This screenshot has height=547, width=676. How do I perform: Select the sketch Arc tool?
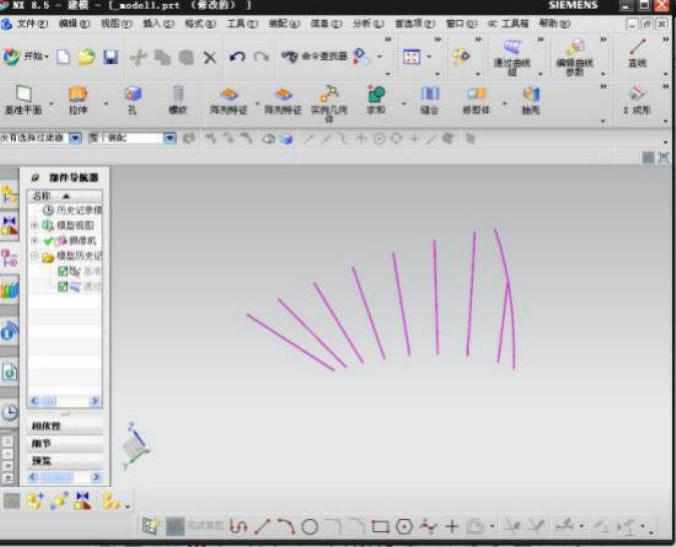[x=285, y=526]
